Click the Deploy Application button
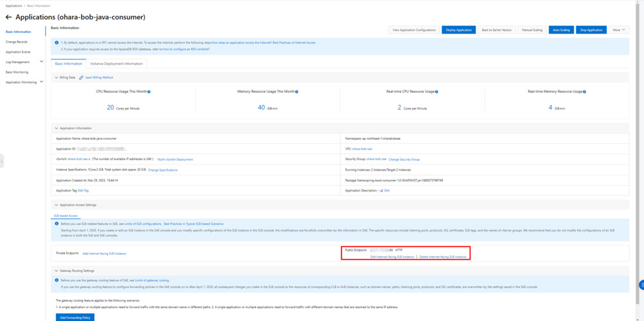The image size is (644, 321). coord(459,30)
